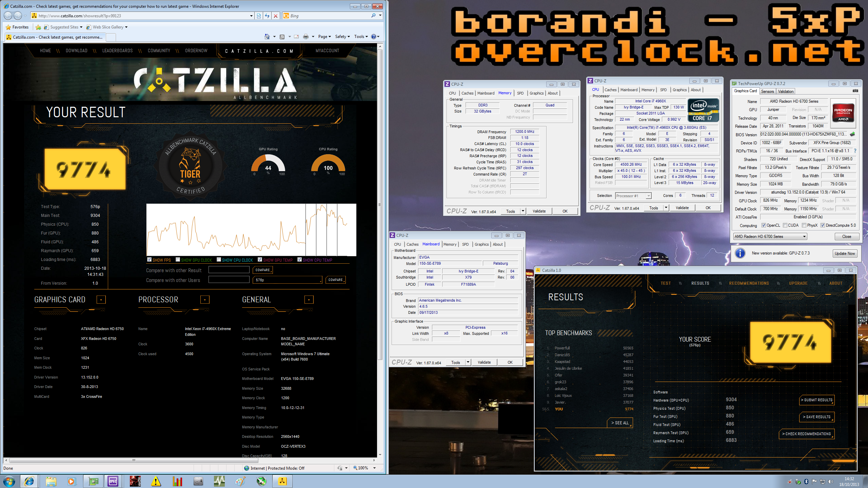
Task: Open Favorites star button
Action: tap(17, 27)
